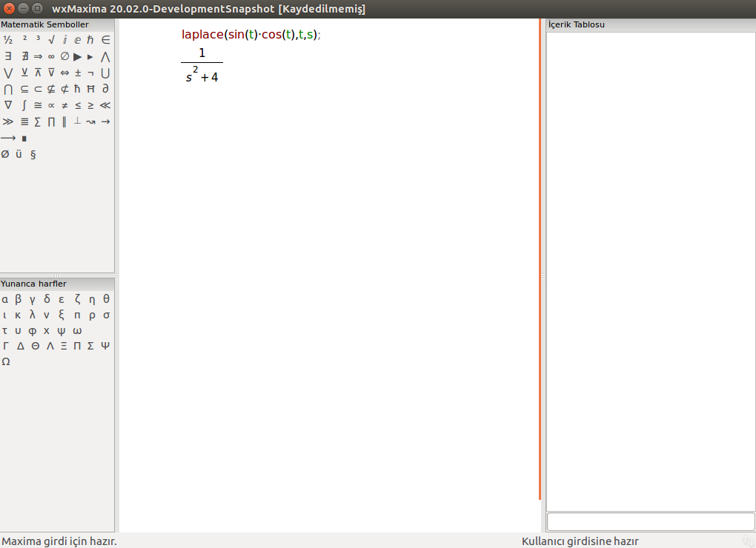
Task: Insert Greek letter lambda (lowercase)
Action: point(33,315)
